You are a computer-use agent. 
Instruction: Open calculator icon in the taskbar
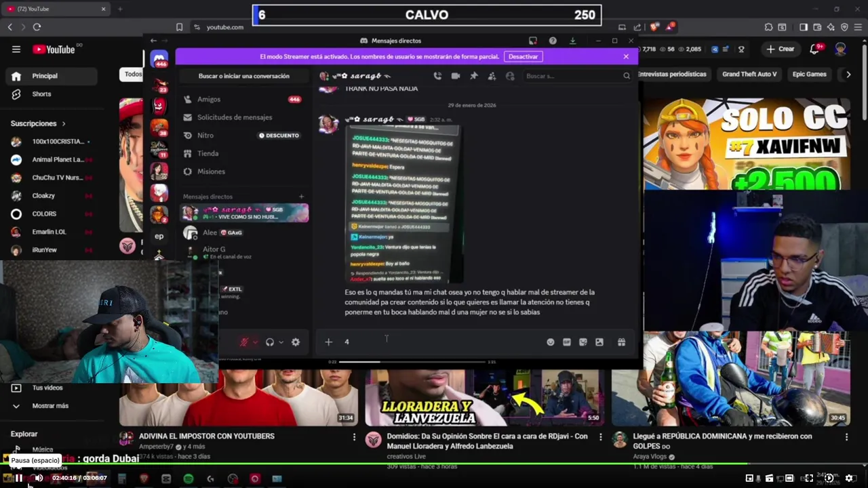(121, 479)
